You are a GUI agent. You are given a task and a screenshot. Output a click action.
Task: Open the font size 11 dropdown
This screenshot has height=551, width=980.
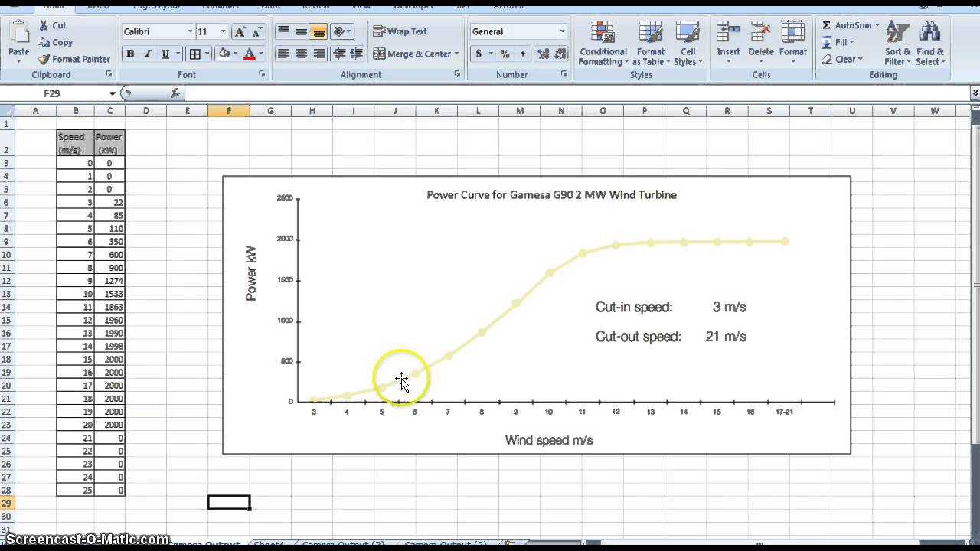[224, 31]
